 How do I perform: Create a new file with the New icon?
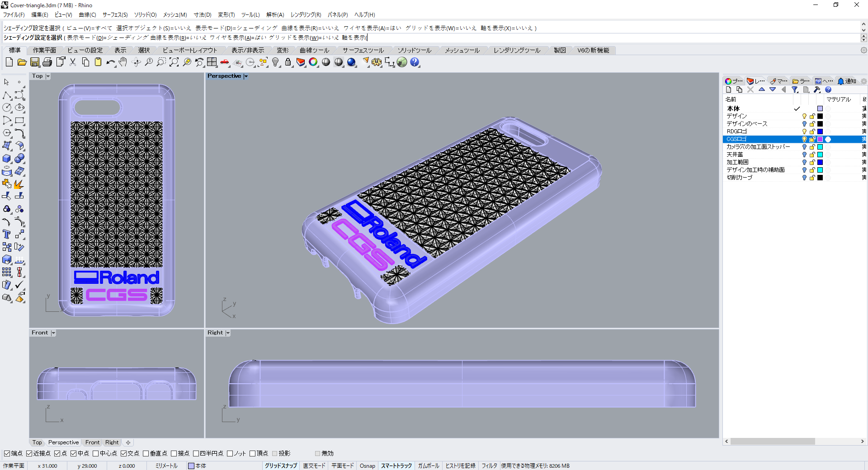coord(9,62)
